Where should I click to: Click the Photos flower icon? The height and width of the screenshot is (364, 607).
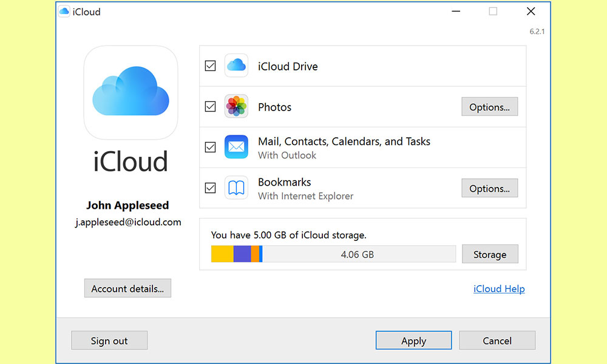236,106
